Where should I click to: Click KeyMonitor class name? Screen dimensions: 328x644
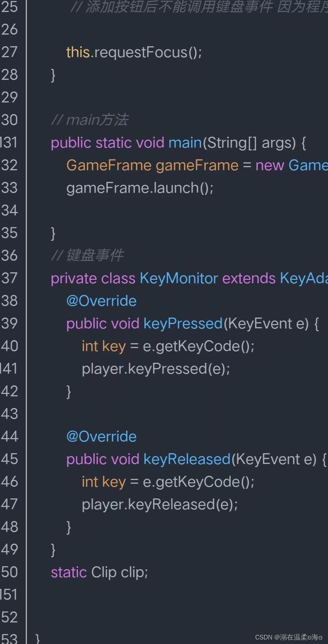[x=179, y=278]
